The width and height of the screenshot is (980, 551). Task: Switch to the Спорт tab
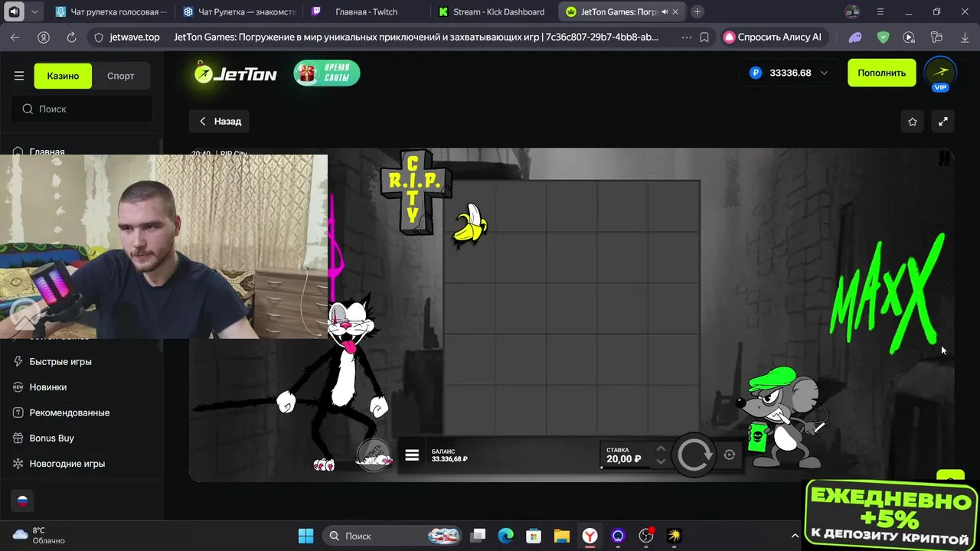tap(120, 76)
